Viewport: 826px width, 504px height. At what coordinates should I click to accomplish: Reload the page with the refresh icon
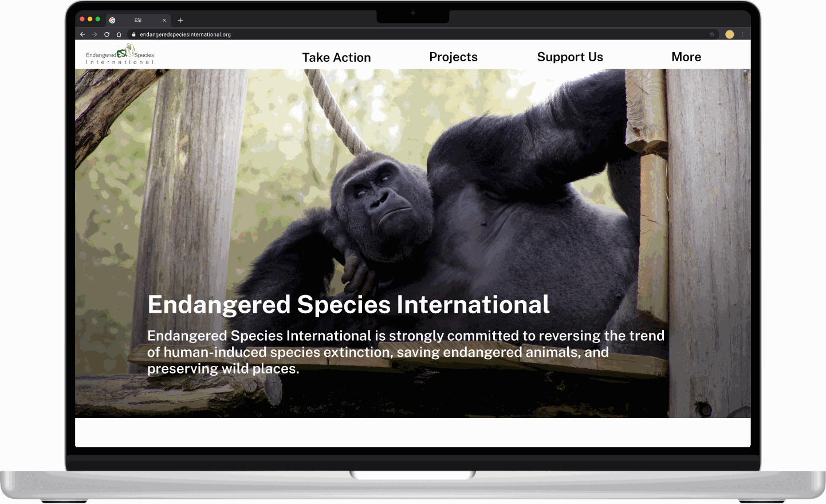pos(107,34)
